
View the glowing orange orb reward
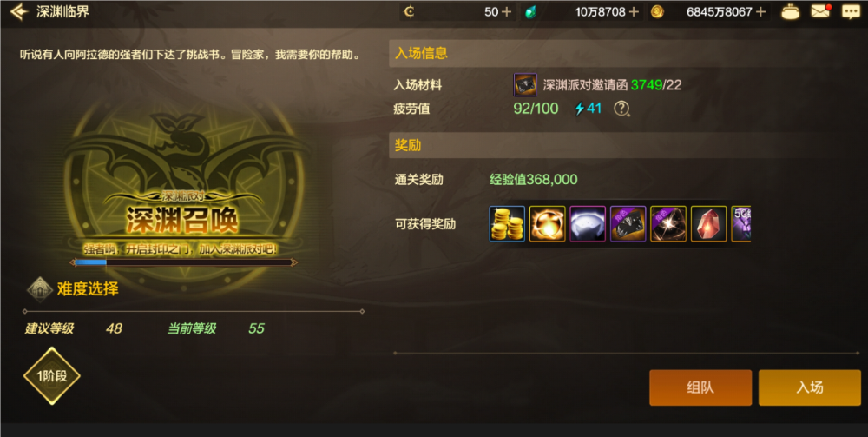[x=548, y=224]
